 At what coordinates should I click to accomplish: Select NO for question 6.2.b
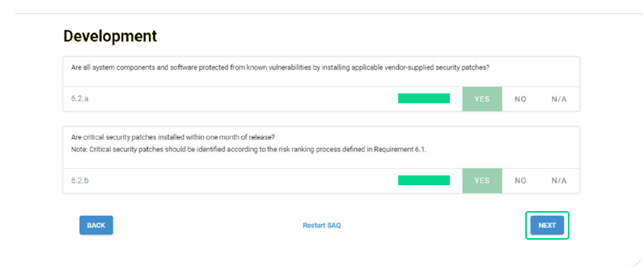[x=520, y=181]
